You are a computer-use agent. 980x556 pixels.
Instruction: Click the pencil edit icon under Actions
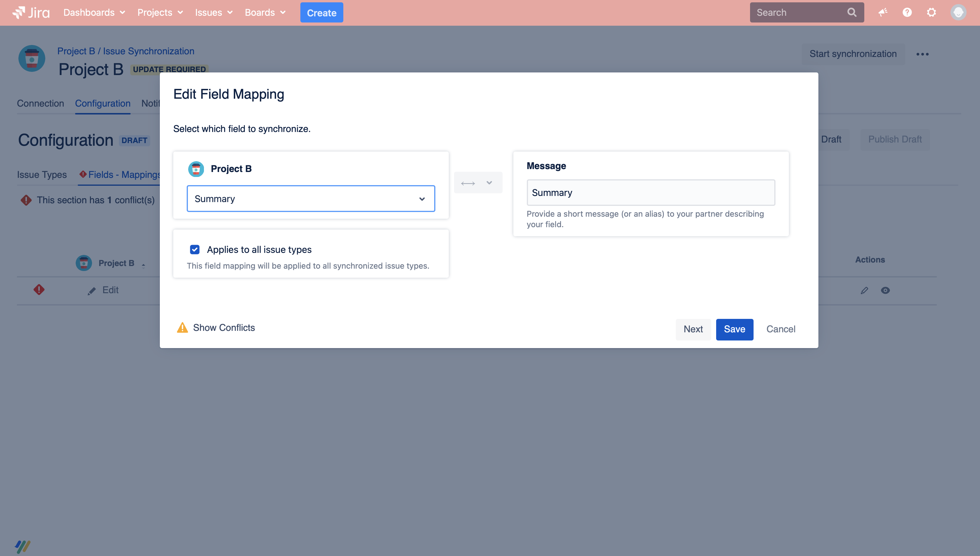(865, 290)
